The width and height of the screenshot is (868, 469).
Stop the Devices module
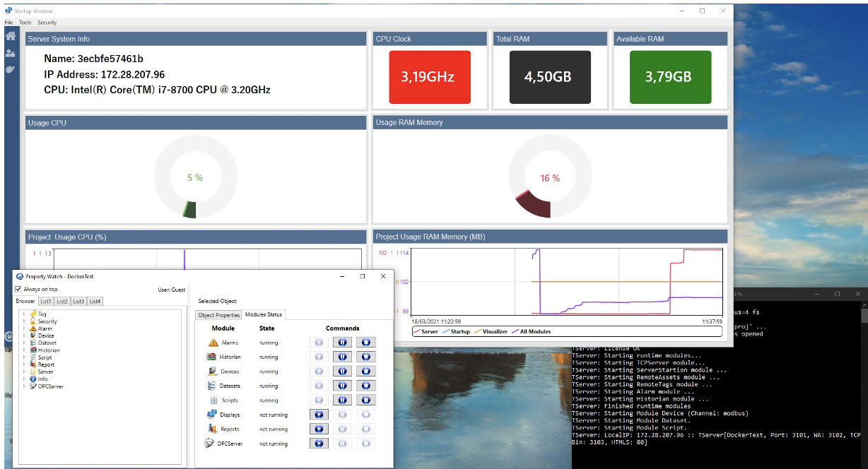point(365,372)
